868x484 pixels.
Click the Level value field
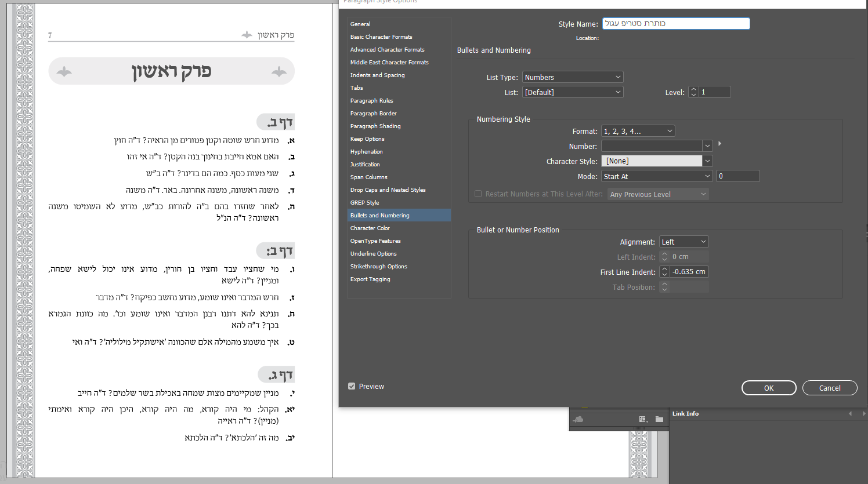(714, 92)
